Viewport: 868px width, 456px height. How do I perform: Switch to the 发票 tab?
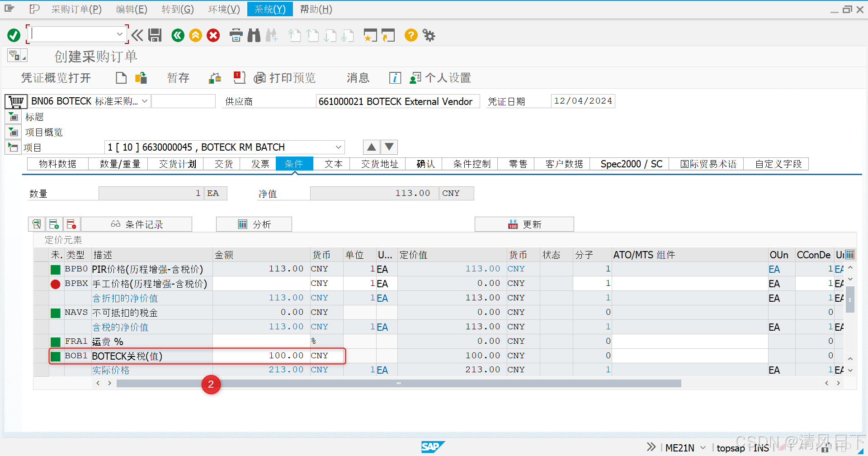(x=260, y=164)
